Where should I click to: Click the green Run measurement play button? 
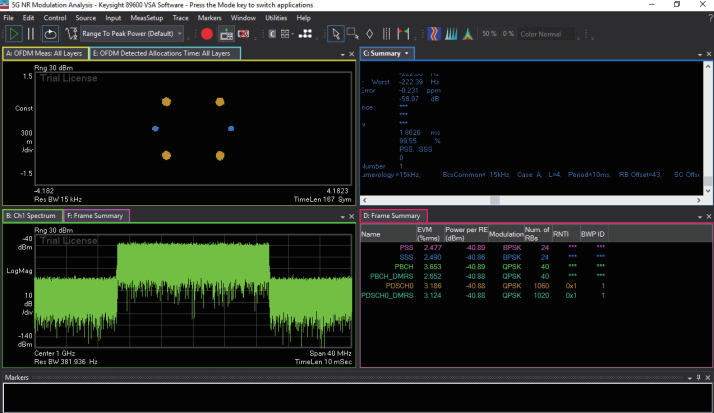[15, 33]
